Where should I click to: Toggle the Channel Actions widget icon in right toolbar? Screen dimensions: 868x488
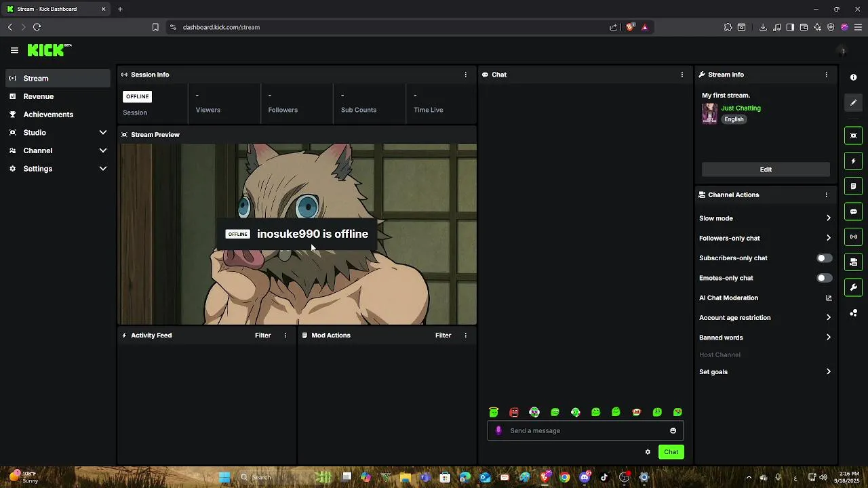pyautogui.click(x=853, y=262)
